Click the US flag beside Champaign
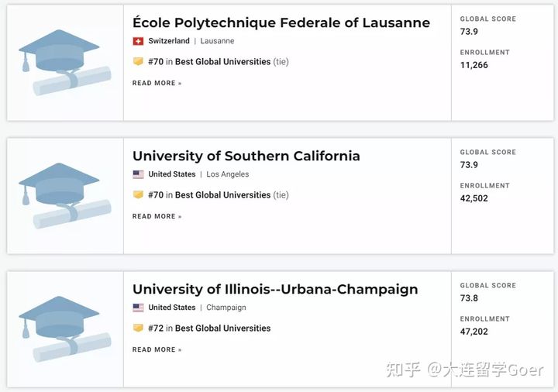The width and height of the screenshot is (558, 392). [138, 308]
